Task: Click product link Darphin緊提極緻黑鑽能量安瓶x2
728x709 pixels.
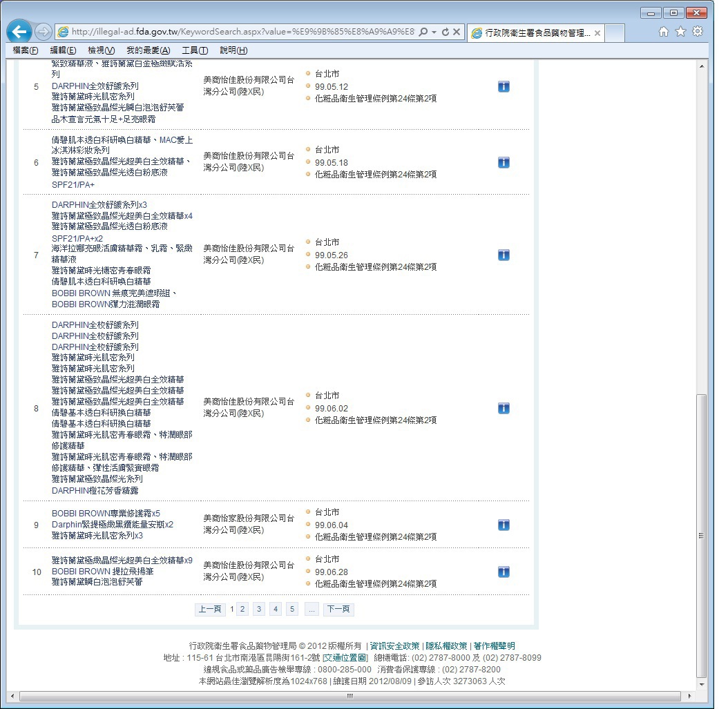Action: click(x=113, y=524)
